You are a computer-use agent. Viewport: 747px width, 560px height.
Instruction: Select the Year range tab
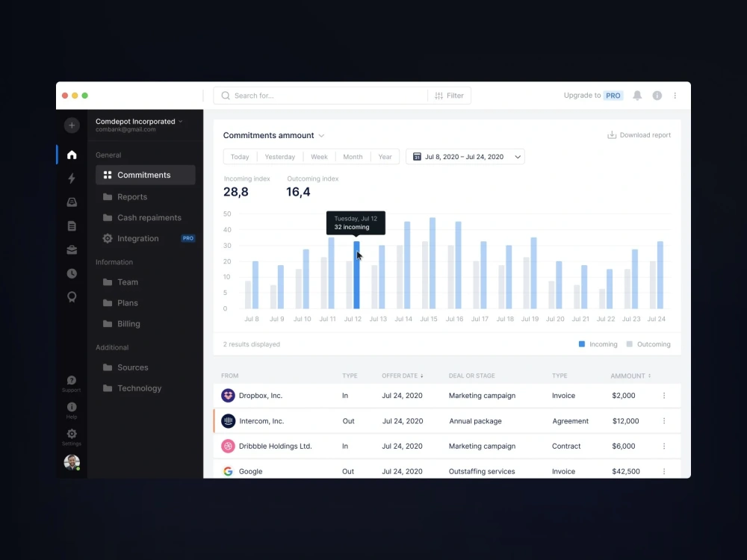click(x=385, y=157)
